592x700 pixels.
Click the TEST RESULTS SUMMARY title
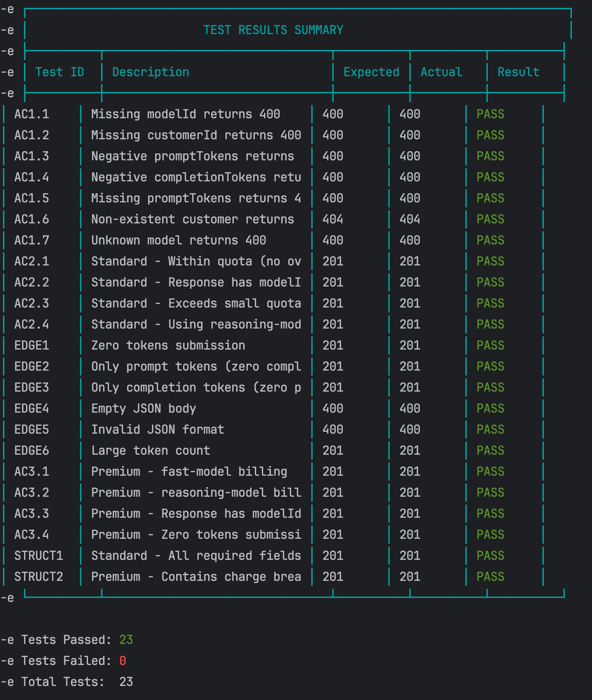point(273,30)
